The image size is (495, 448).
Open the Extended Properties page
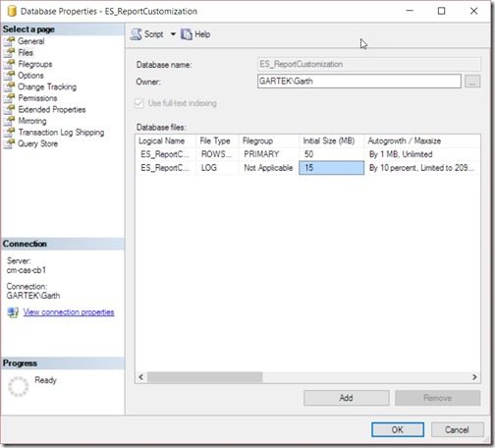coord(52,109)
